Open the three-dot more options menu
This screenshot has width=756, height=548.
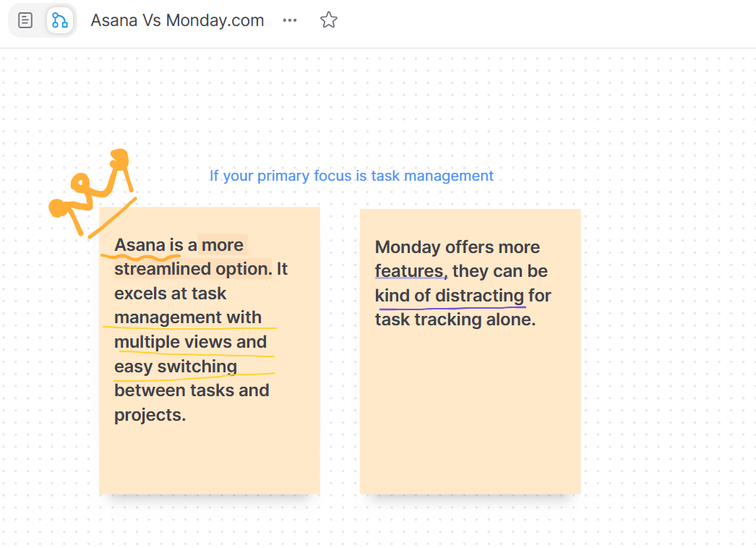pyautogui.click(x=290, y=20)
